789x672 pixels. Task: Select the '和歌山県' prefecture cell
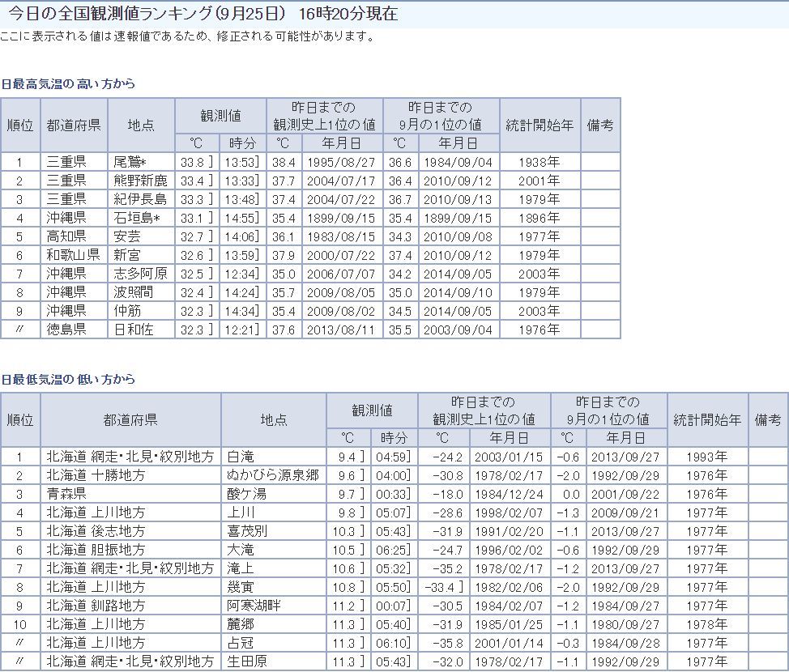click(74, 255)
